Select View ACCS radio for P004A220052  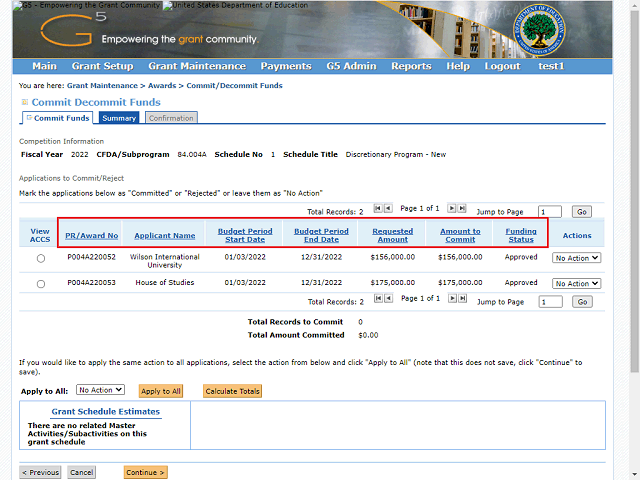tap(41, 258)
